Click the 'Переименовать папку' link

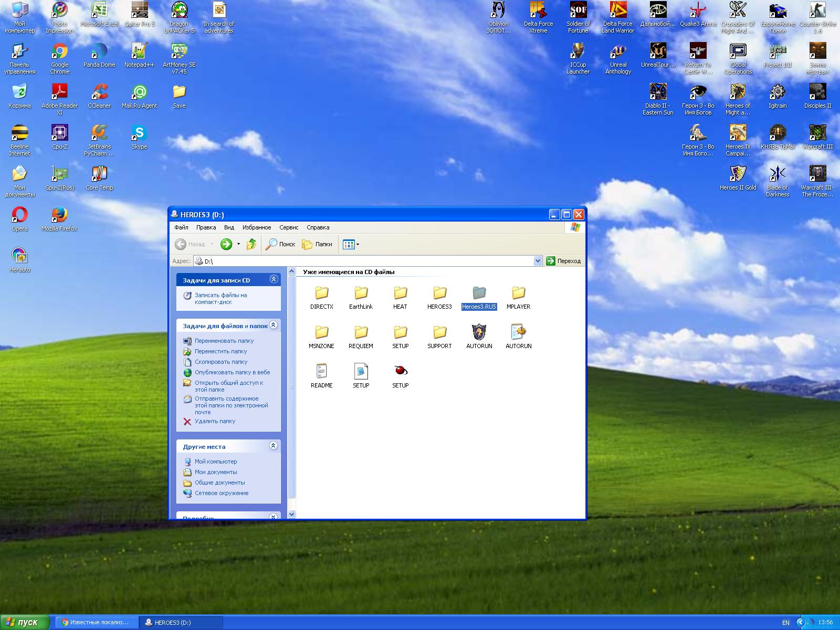224,341
